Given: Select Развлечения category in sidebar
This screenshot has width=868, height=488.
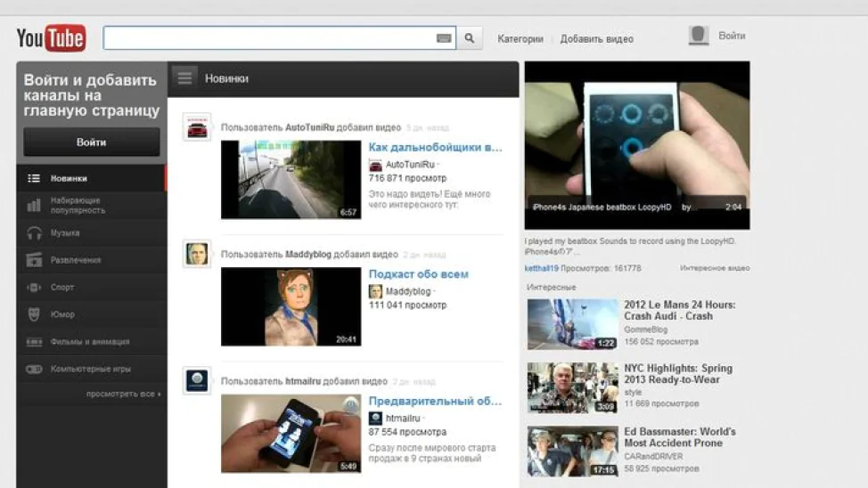Looking at the screenshot, I should (x=91, y=260).
